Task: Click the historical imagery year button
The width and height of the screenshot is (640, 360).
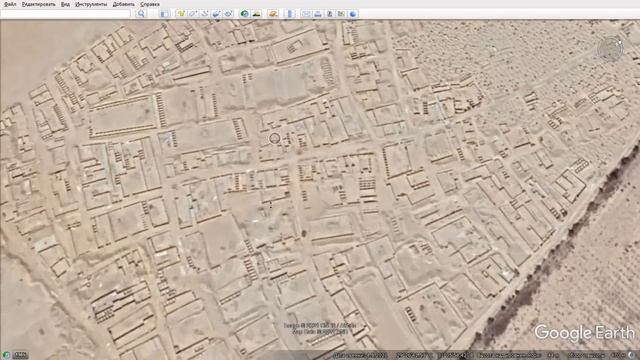Action: click(x=20, y=355)
